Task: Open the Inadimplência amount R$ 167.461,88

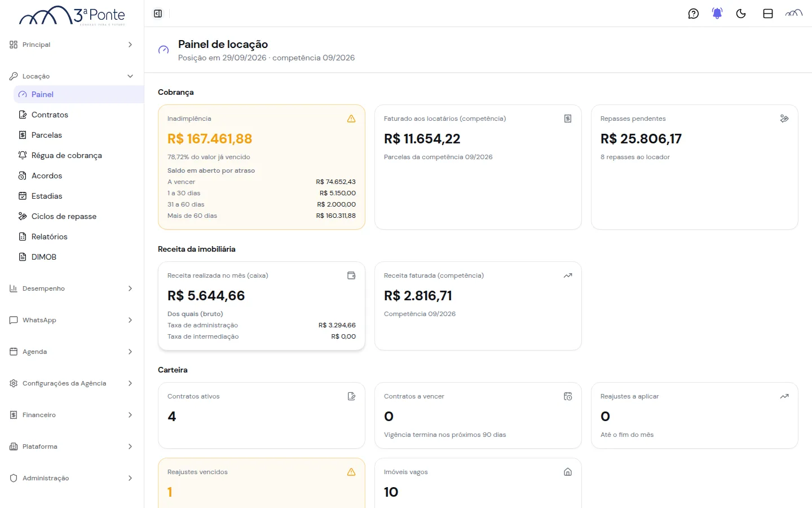Action: 210,139
